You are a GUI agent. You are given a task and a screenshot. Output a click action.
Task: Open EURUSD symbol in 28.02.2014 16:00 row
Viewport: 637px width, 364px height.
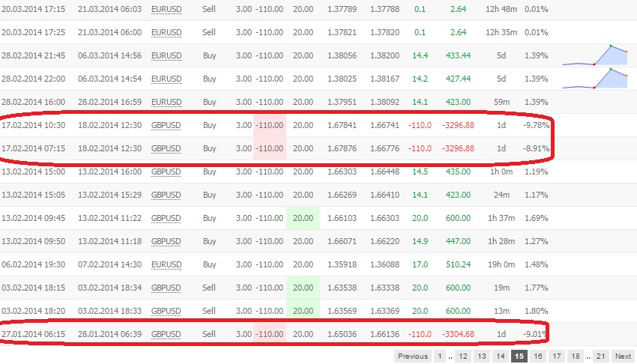pyautogui.click(x=166, y=102)
